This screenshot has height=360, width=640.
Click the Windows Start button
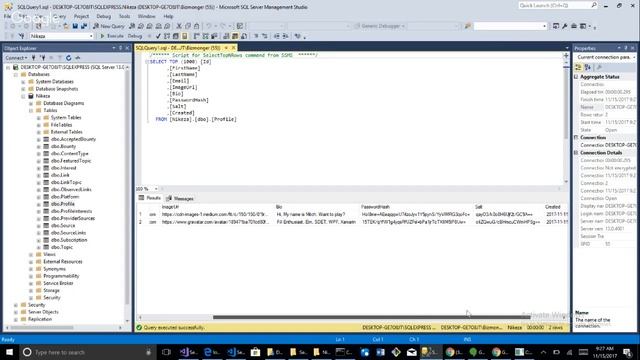[9, 352]
